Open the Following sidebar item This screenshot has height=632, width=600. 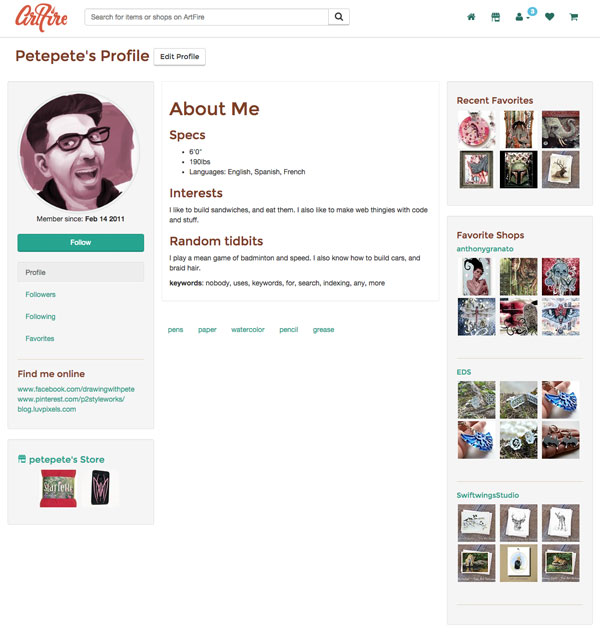[x=40, y=316]
